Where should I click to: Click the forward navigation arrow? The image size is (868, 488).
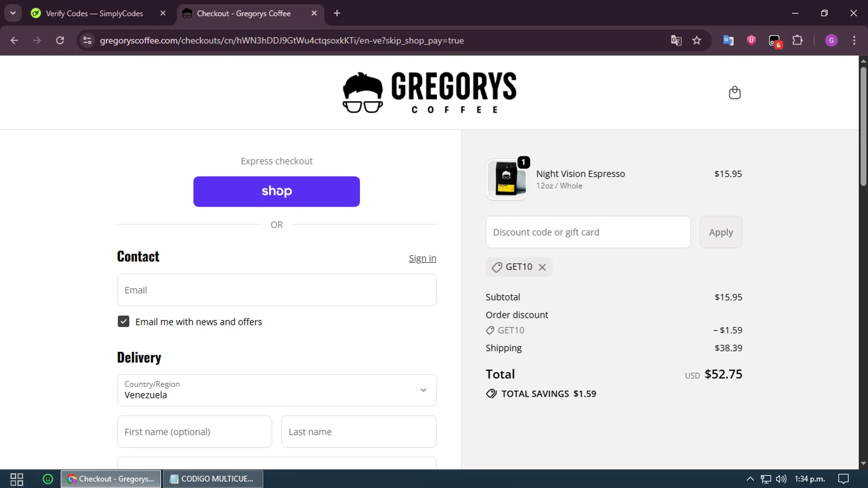[x=37, y=41]
